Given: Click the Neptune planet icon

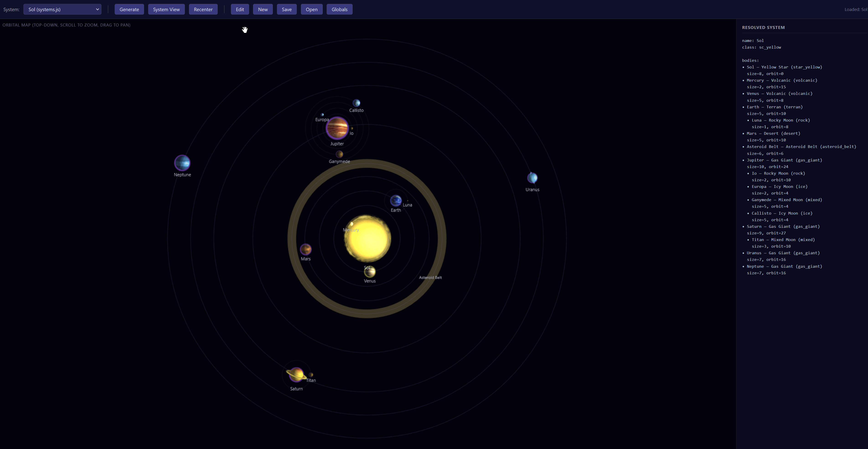Looking at the screenshot, I should pyautogui.click(x=182, y=163).
